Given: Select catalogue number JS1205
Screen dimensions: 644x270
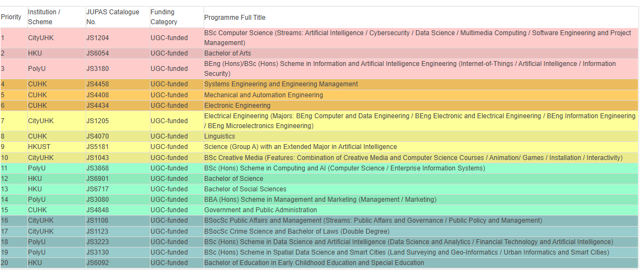Looking at the screenshot, I should pos(97,121).
